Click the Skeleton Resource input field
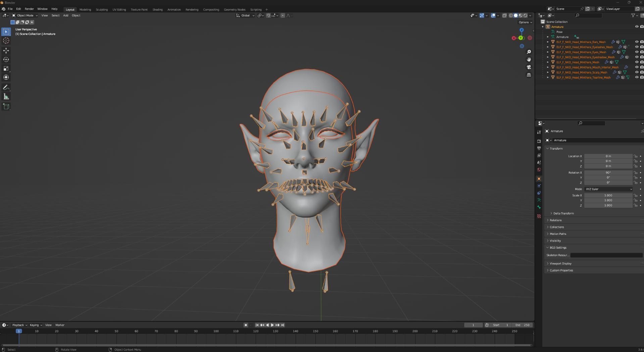This screenshot has width=644, height=352. 606,255
